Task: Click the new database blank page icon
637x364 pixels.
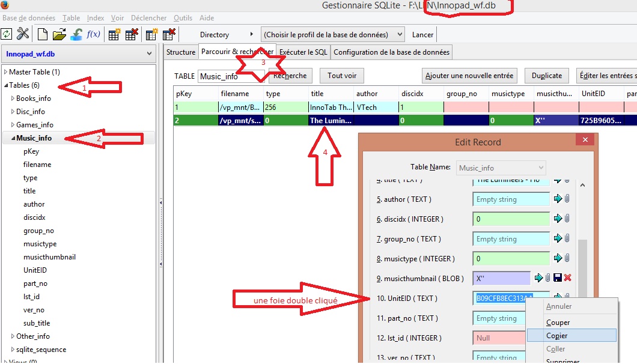Action: (43, 34)
